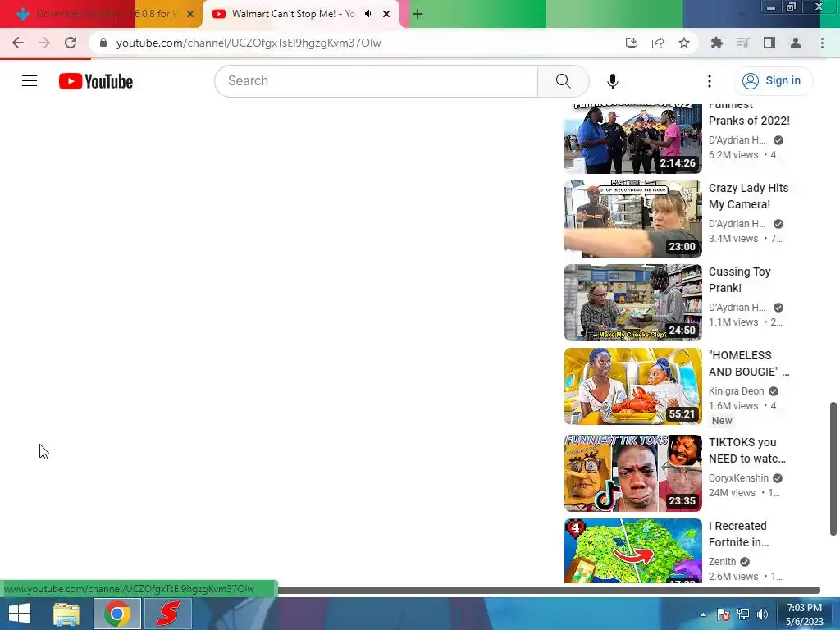Click the search magnifier button
Image resolution: width=840 pixels, height=630 pixels.
coord(563,81)
